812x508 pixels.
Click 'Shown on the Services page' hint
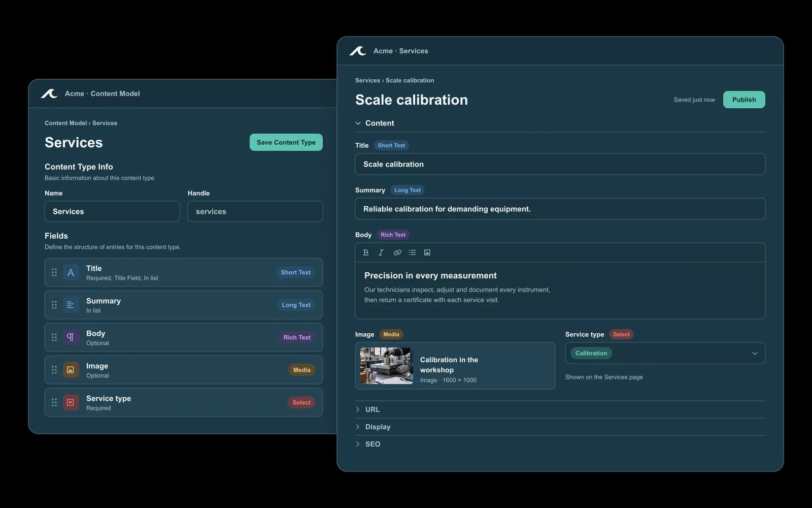pos(604,377)
